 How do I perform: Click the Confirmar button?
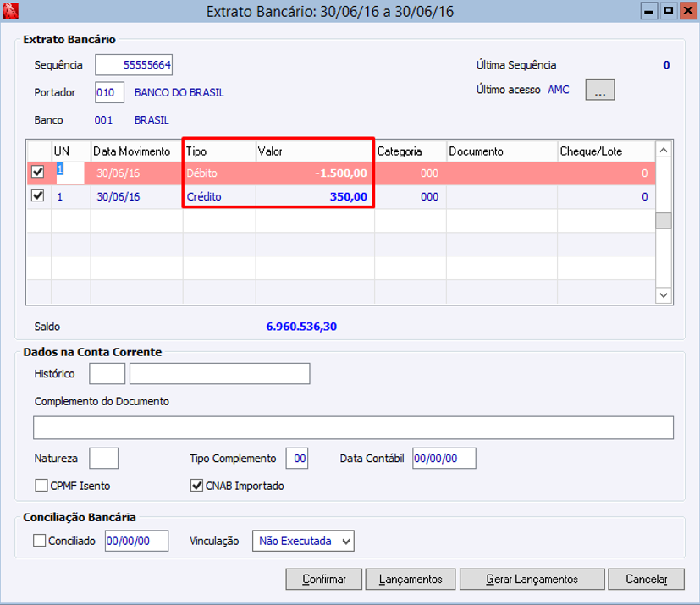(x=323, y=579)
